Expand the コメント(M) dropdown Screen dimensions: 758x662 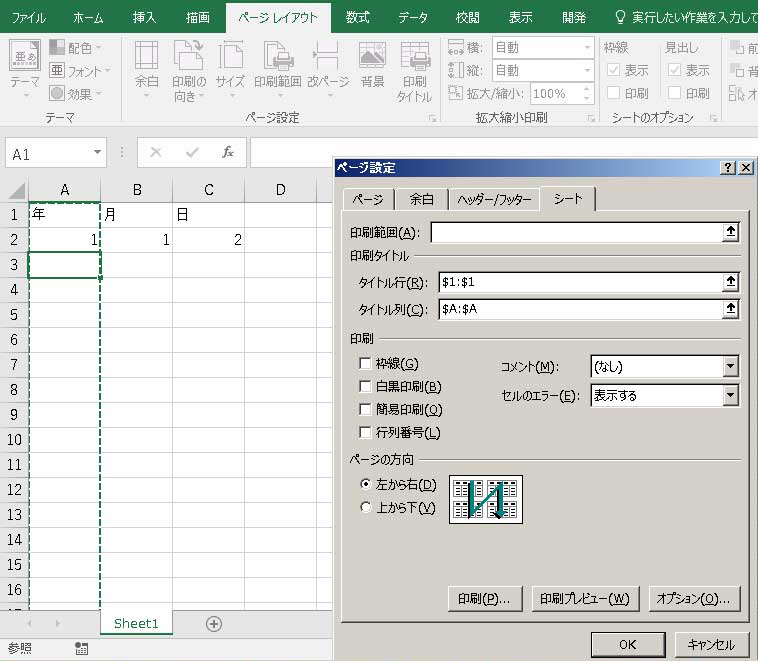coord(730,367)
